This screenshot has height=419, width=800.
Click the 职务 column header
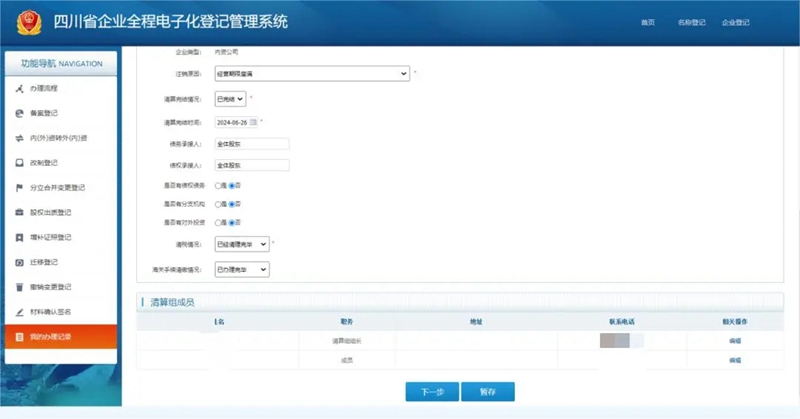pos(347,322)
